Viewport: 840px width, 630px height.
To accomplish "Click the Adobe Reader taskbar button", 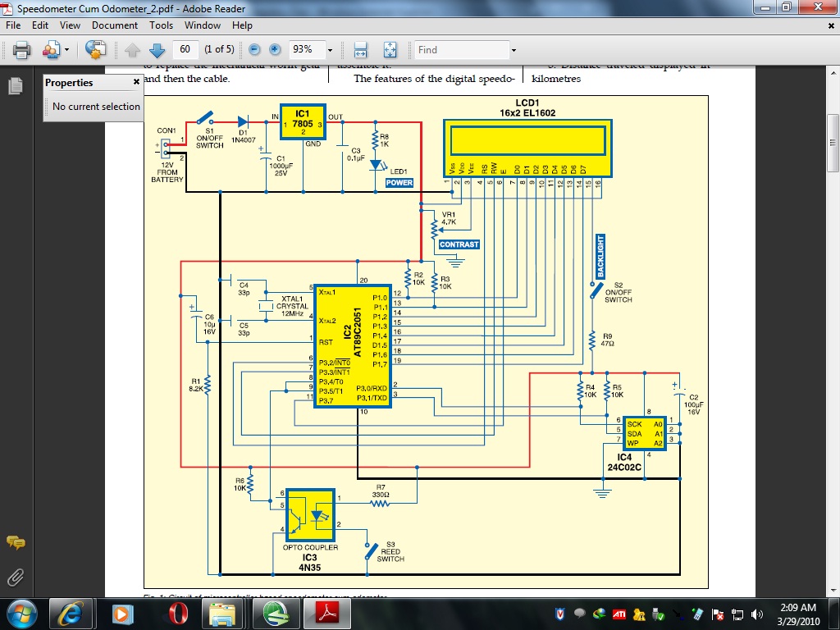I will click(x=327, y=614).
